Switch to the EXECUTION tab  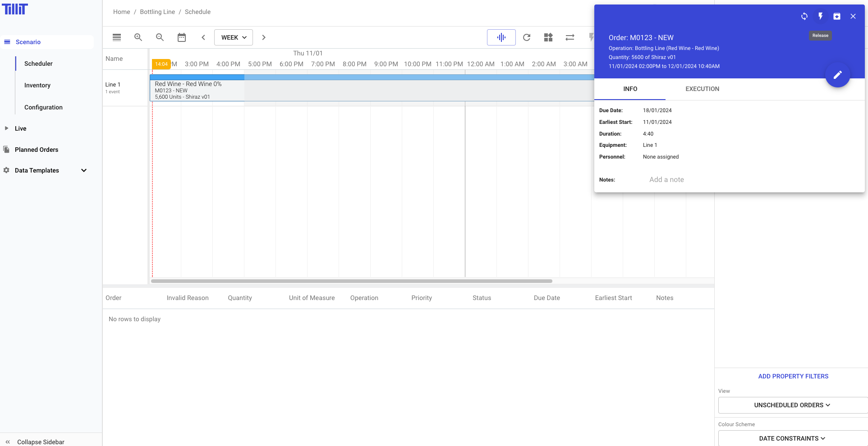tap(702, 89)
